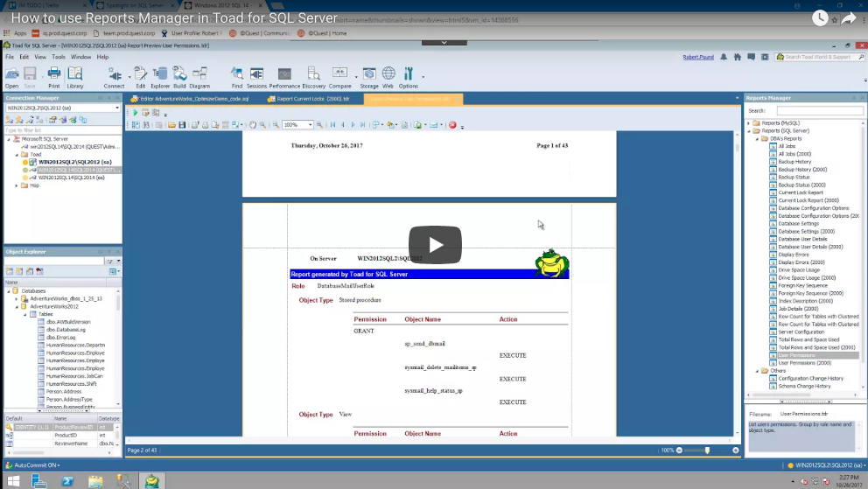Click the Compare toolbar icon
This screenshot has height=489, width=868.
(339, 77)
